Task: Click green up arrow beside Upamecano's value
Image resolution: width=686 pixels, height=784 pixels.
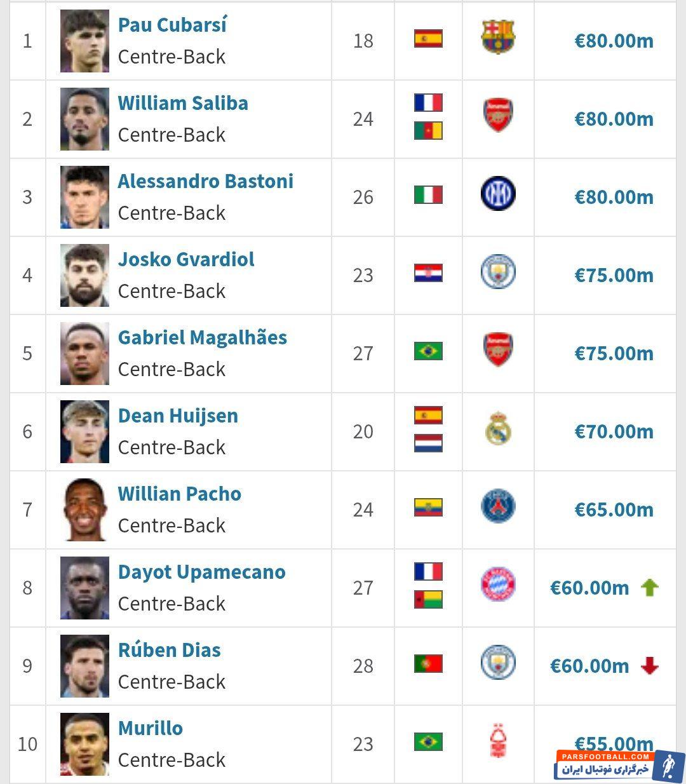Action: [x=649, y=588]
